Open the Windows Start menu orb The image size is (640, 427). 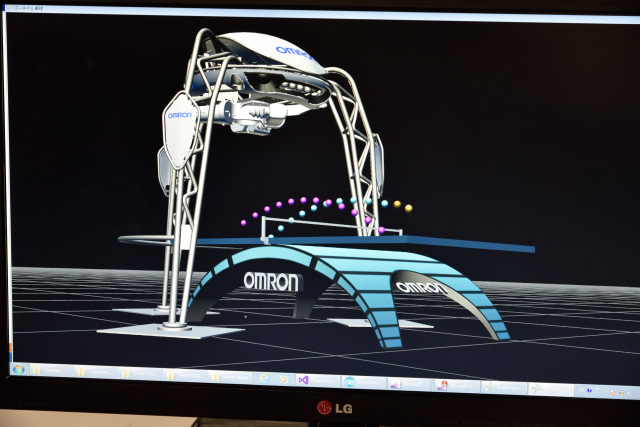click(19, 369)
